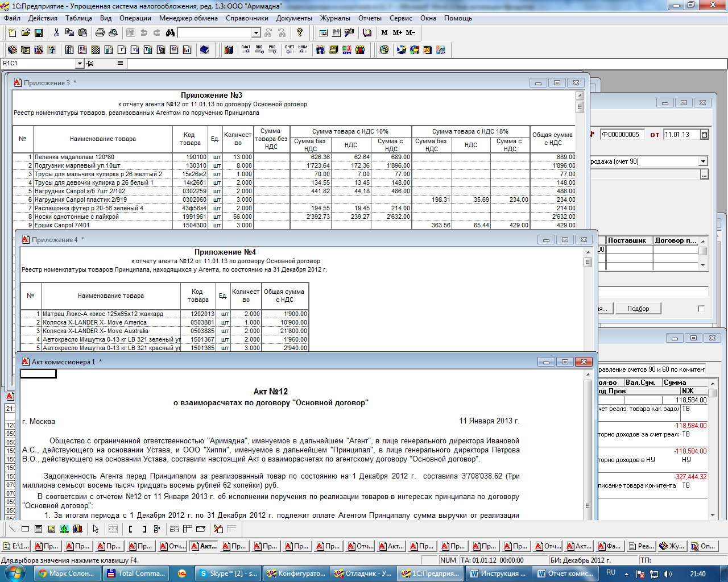Screen dimensions: 728x582
Task: Click the yellow question mark Help icon
Action: [x=300, y=33]
